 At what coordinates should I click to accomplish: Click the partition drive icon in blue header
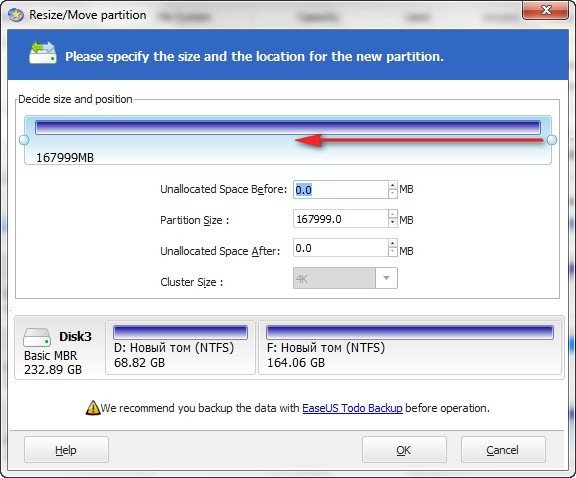43,53
